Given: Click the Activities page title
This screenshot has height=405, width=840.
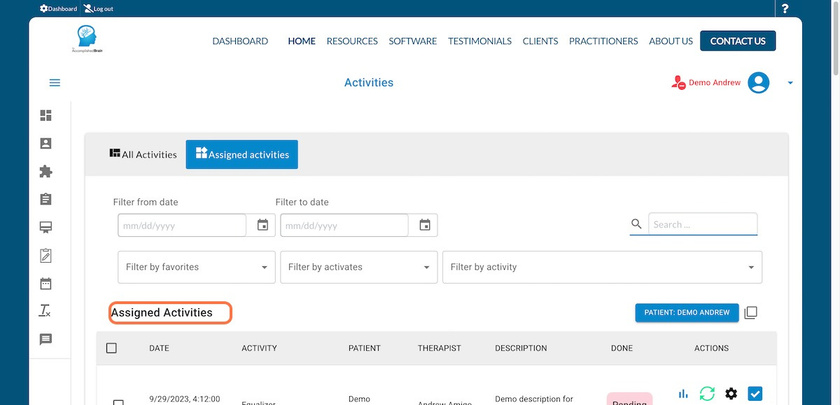Looking at the screenshot, I should (369, 82).
